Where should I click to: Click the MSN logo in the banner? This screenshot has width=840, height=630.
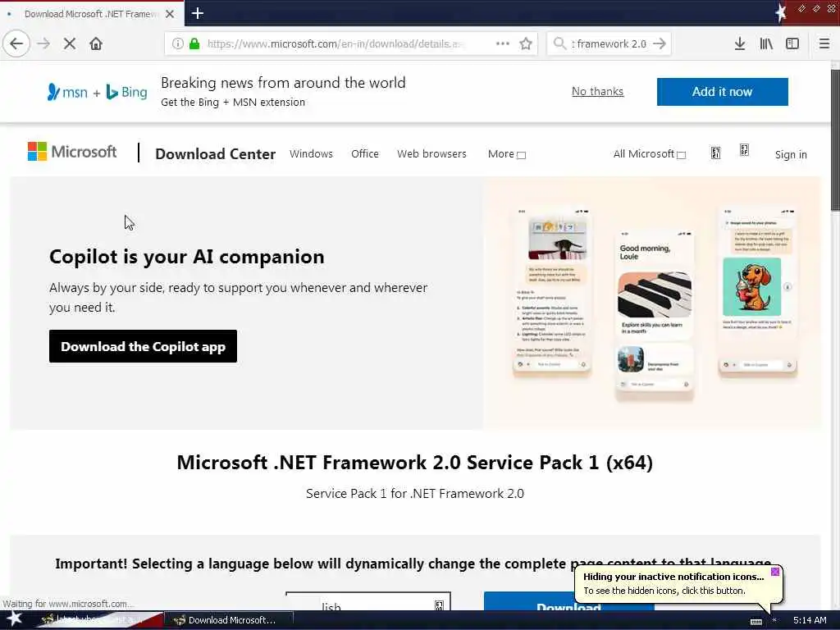pos(67,92)
